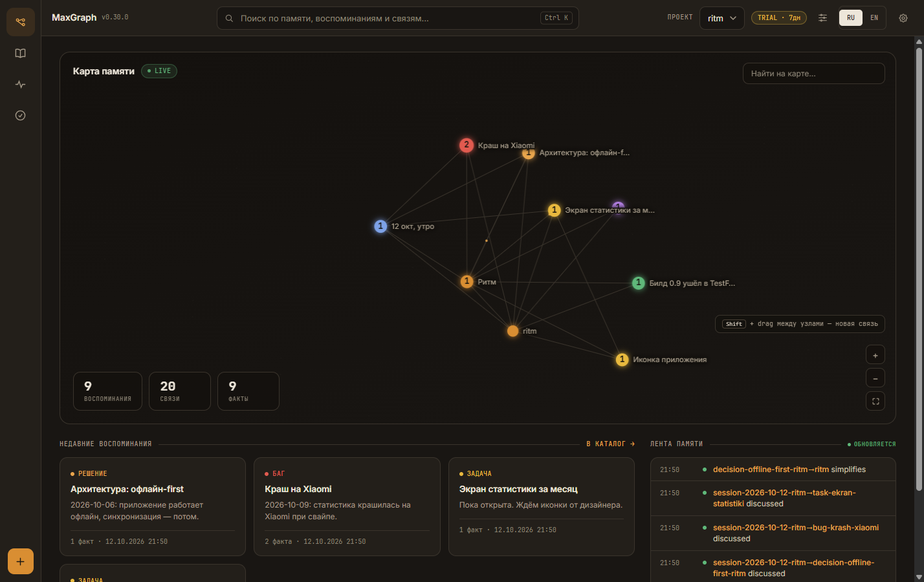Select the red Краш на Xiaomi node
The width and height of the screenshot is (924, 582).
[467, 145]
